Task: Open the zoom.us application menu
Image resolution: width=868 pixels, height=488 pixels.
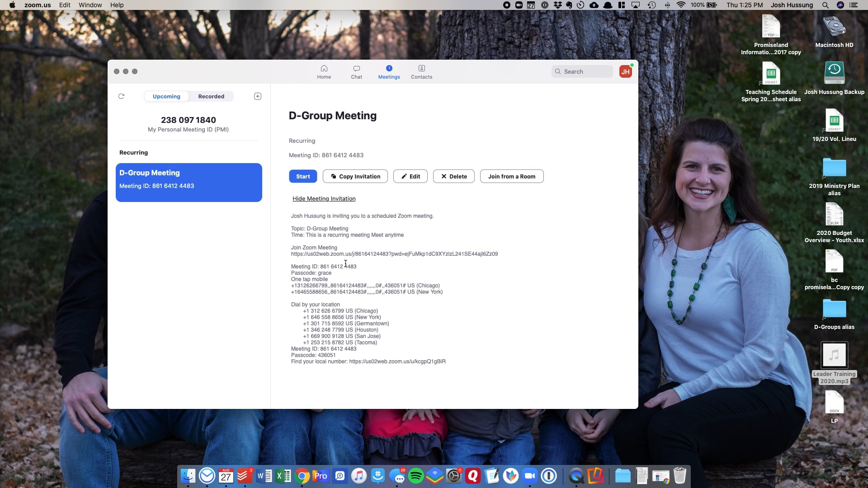Action: (38, 5)
